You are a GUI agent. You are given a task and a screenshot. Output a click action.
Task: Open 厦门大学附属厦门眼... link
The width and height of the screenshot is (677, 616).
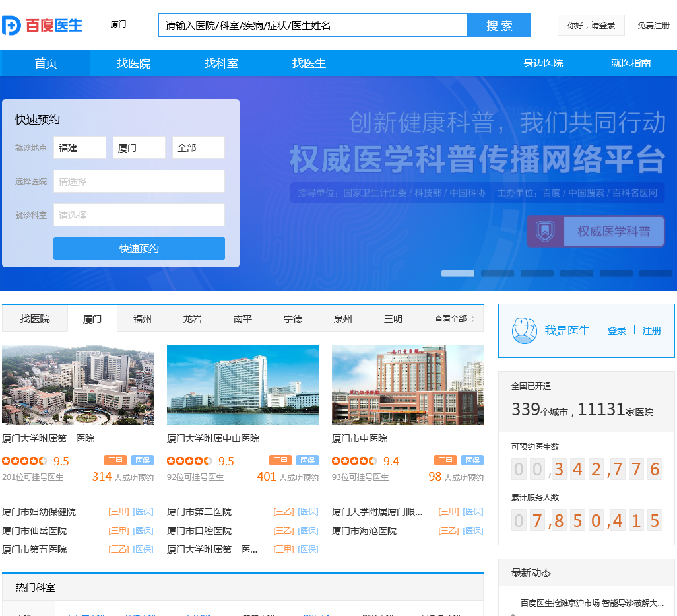377,512
